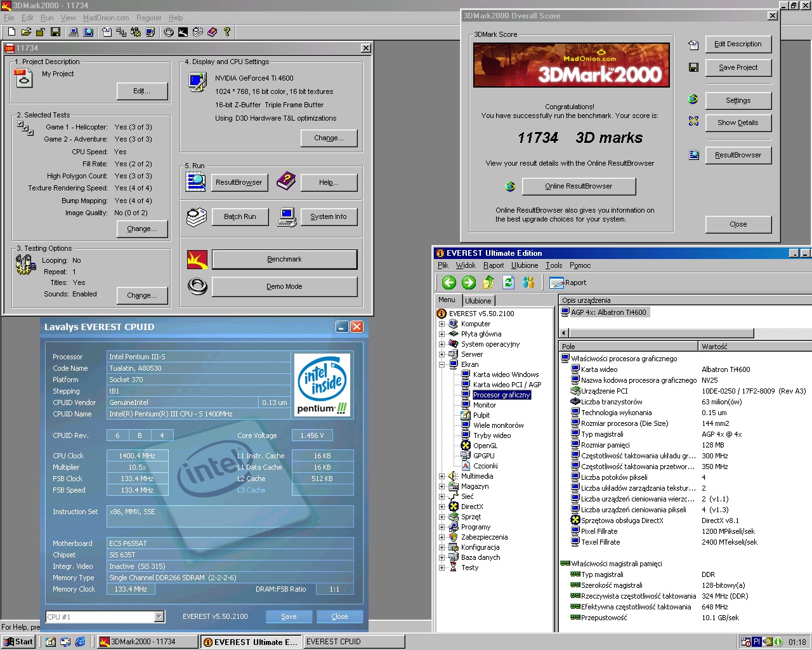Screen dimensions: 812x650
Task: Click the Batch Run stack icon in toolbar
Action: point(198,32)
